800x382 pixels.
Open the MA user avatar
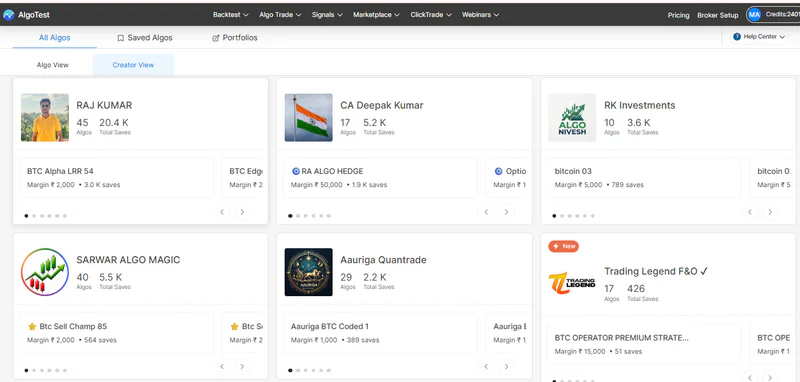(754, 15)
